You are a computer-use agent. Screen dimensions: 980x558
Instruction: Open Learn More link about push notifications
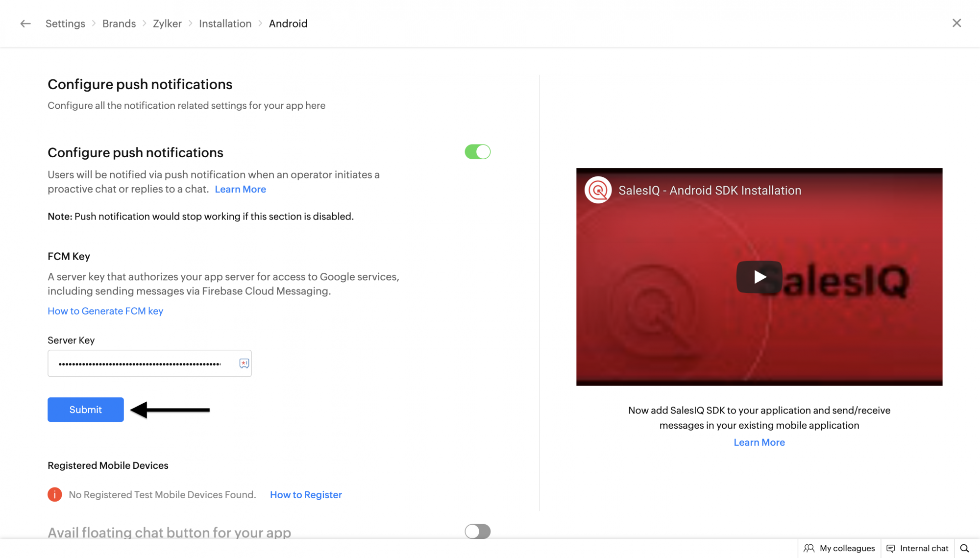pos(240,189)
